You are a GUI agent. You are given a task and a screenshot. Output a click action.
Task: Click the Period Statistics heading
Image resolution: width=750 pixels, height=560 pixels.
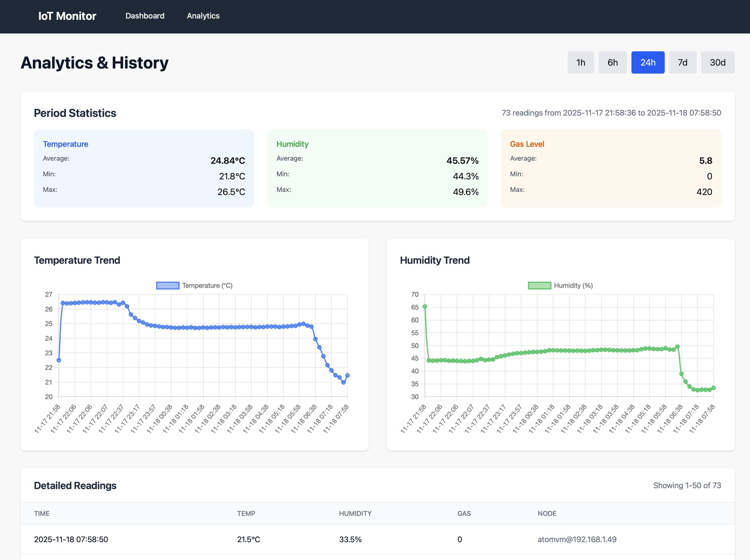[x=75, y=113]
